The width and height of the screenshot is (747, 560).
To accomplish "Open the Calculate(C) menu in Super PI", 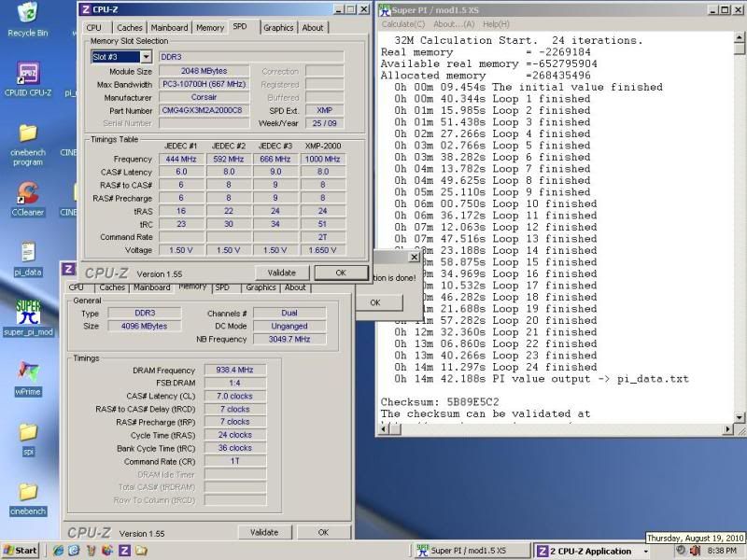I will click(x=403, y=24).
